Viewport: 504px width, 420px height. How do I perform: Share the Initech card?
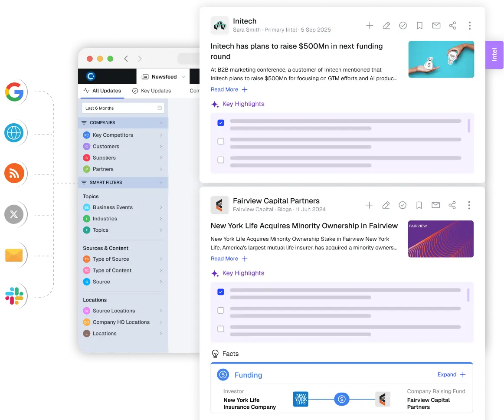(452, 26)
